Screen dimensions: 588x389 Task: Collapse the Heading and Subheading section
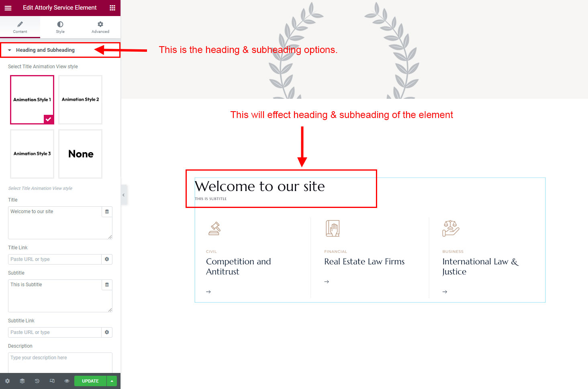click(x=45, y=50)
